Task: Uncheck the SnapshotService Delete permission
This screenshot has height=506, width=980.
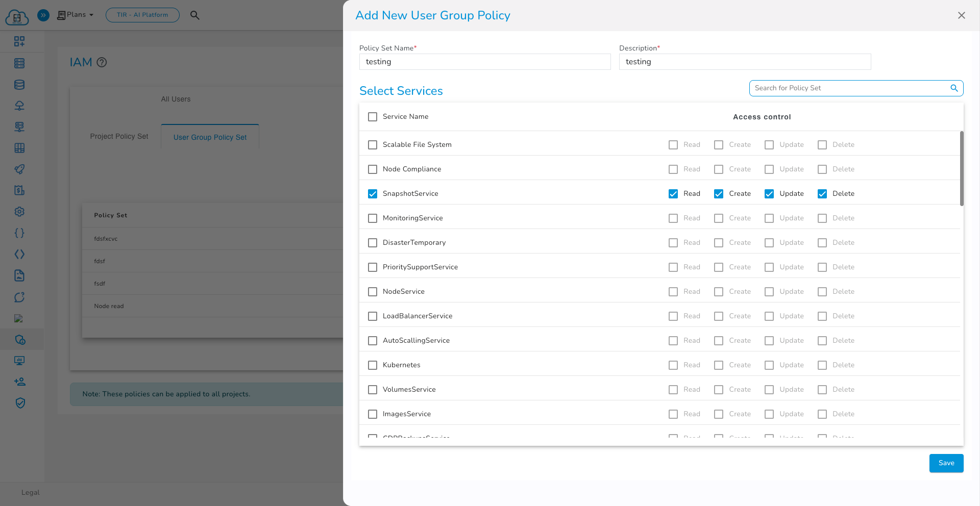Action: point(822,194)
